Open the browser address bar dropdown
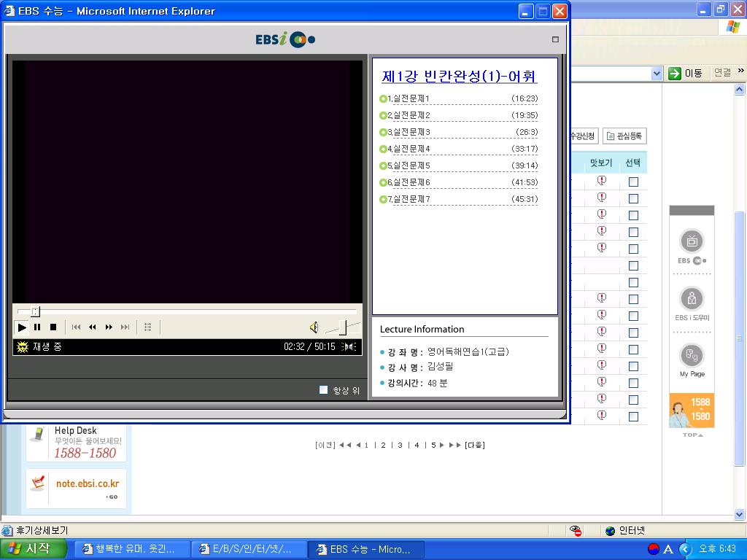Screen dimensions: 747x560 click(x=656, y=73)
